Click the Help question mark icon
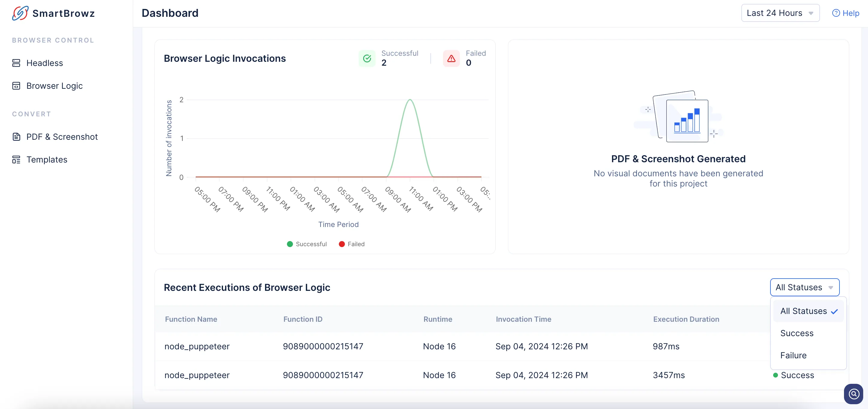Screen dimensions: 868x409 [836, 13]
